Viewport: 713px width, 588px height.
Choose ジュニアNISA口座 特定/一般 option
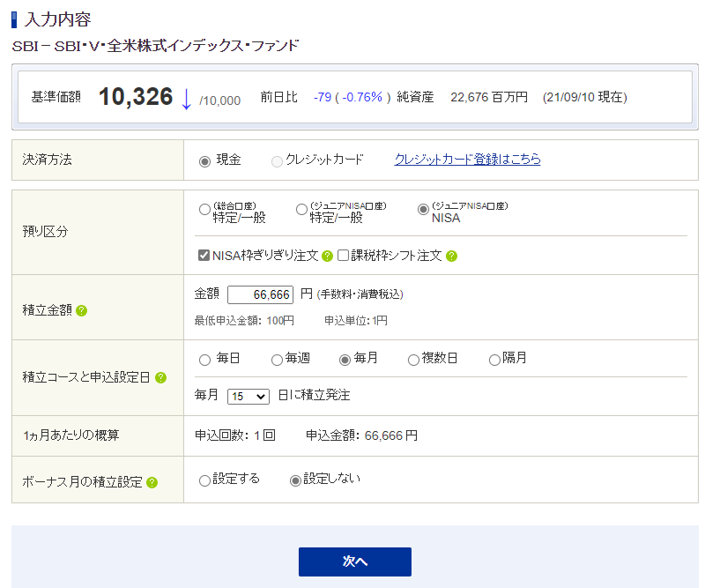coord(301,210)
